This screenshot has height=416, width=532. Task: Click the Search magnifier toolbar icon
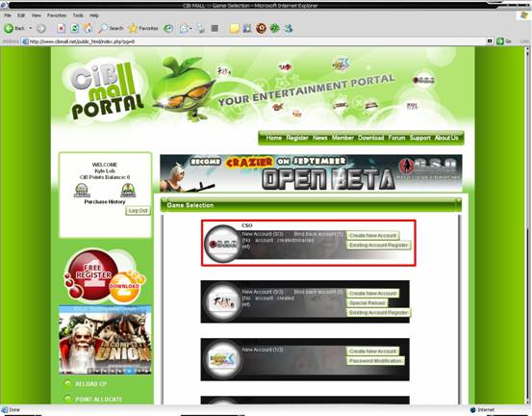pyautogui.click(x=103, y=28)
